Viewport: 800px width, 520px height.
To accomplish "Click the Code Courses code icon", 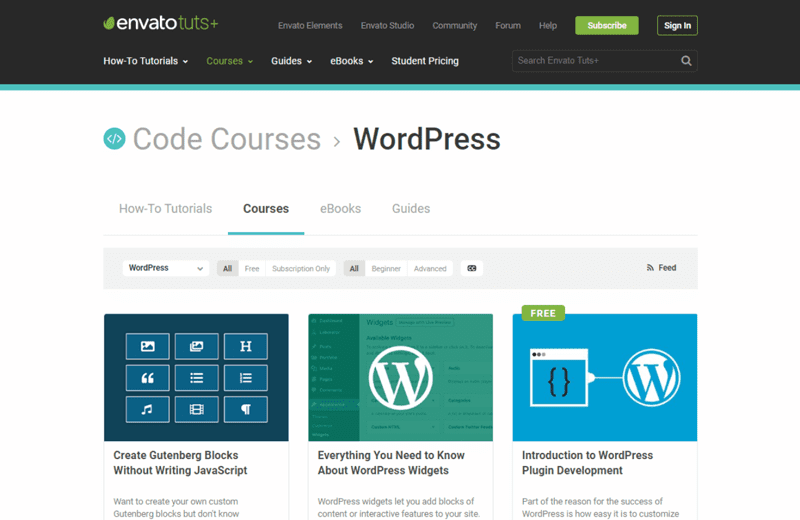I will [x=114, y=139].
